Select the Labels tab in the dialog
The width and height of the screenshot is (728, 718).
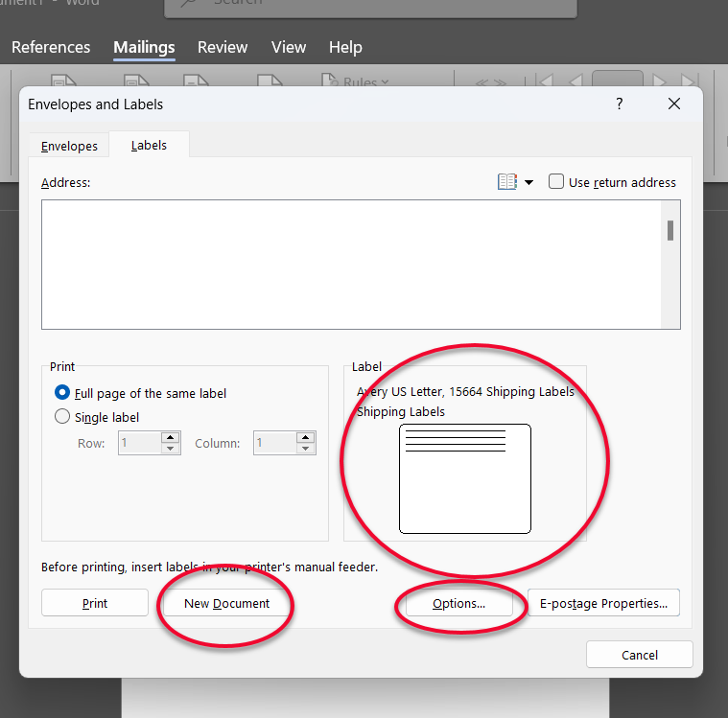149,146
